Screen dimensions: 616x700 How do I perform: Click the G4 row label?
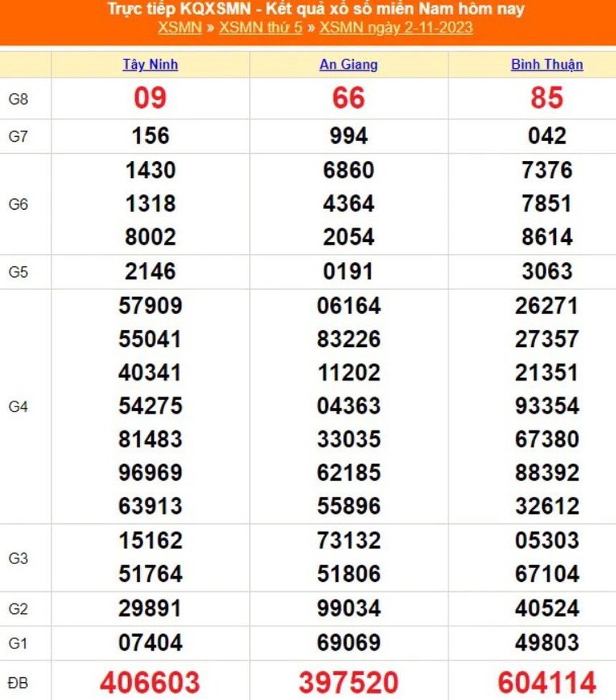click(18, 407)
